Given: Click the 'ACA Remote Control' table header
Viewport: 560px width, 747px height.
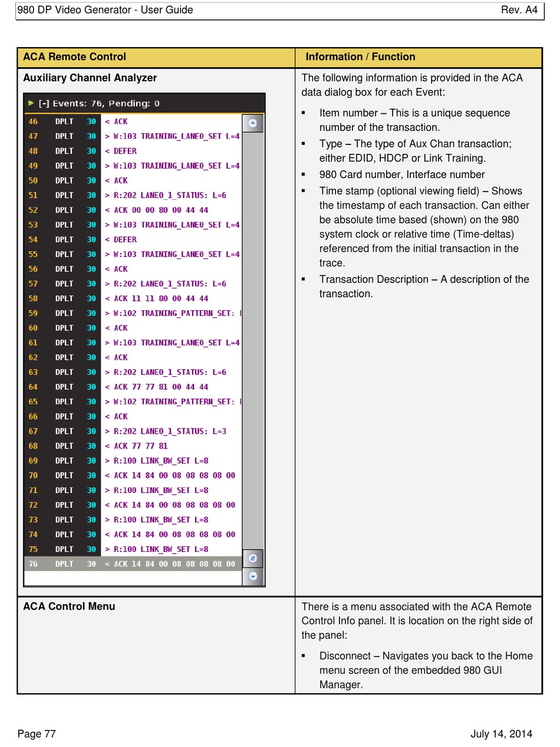Looking at the screenshot, I should click(74, 57).
